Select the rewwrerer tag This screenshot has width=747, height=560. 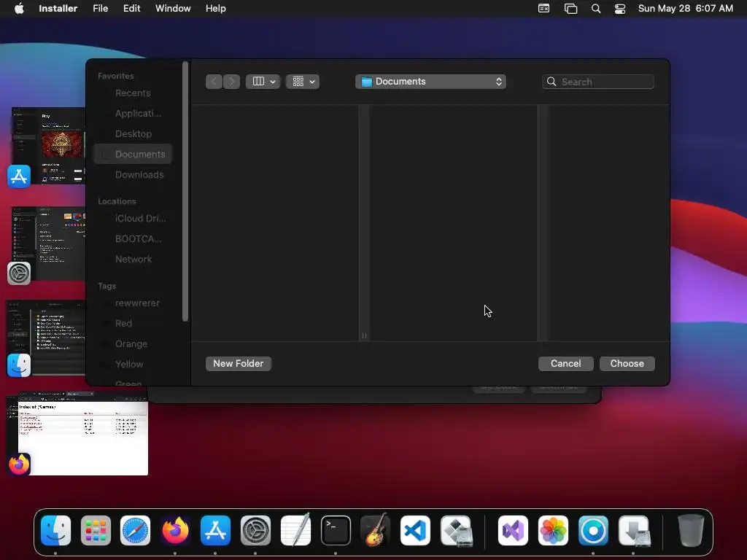(x=133, y=303)
